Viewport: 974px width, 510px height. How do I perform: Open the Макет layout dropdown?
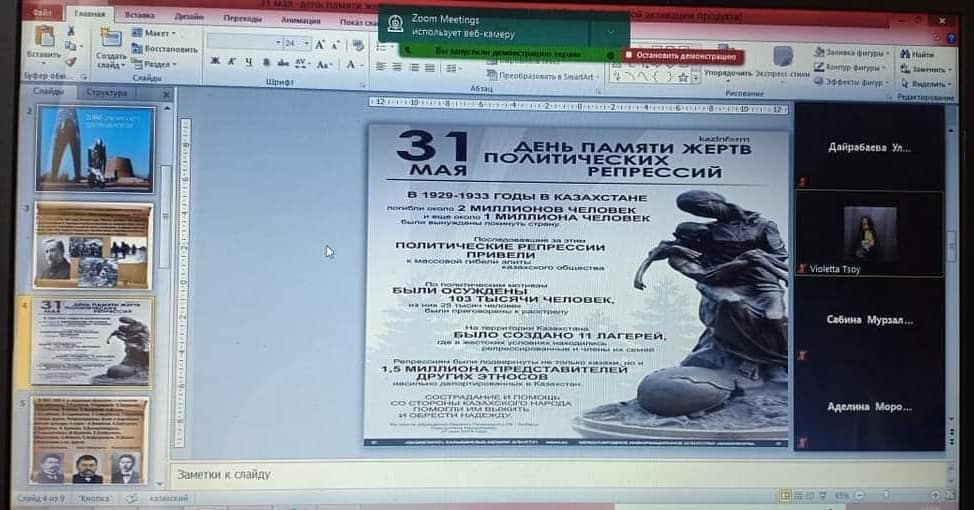[x=154, y=33]
